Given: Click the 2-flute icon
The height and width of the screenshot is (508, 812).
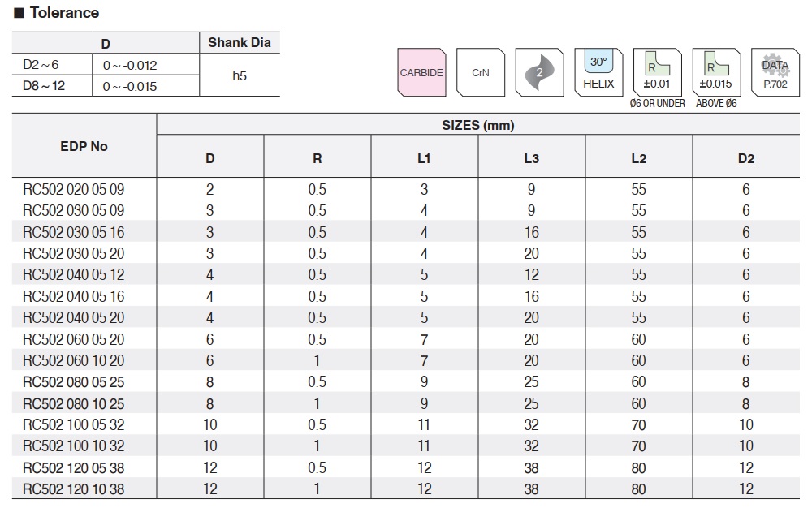Looking at the screenshot, I should coord(540,72).
